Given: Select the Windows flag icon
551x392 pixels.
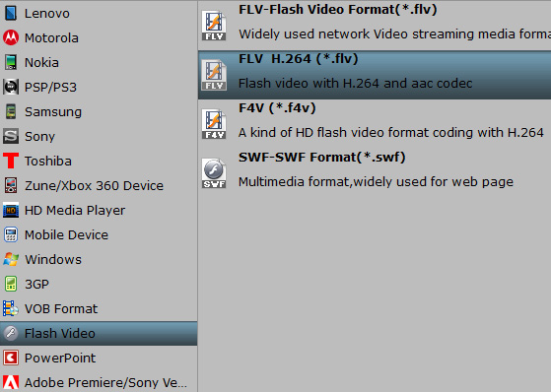Looking at the screenshot, I should 11,259.
